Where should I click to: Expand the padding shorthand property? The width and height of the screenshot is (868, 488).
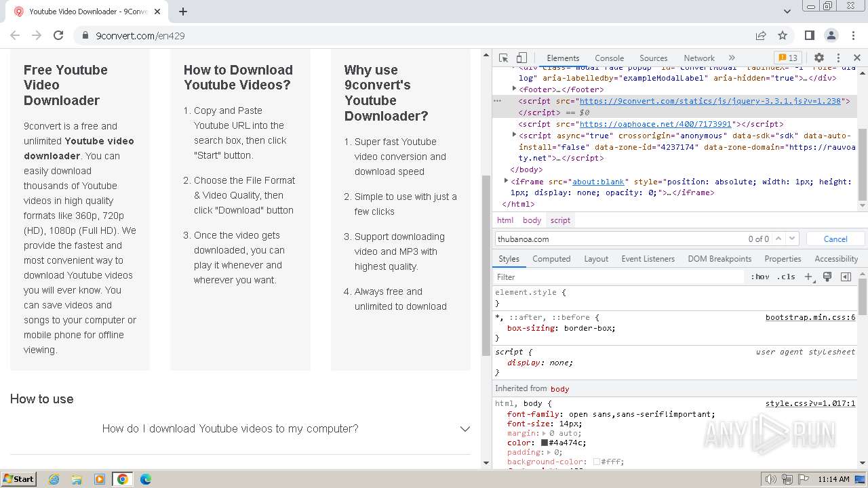click(x=549, y=452)
